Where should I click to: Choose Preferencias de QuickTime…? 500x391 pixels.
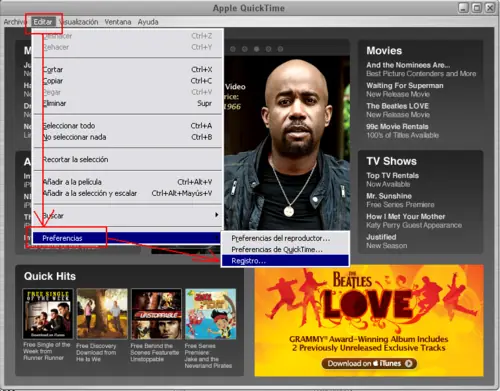tap(285, 249)
